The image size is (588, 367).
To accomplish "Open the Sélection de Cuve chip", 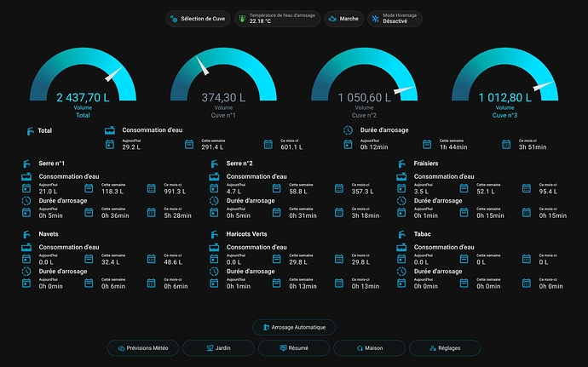I will 198,19.
